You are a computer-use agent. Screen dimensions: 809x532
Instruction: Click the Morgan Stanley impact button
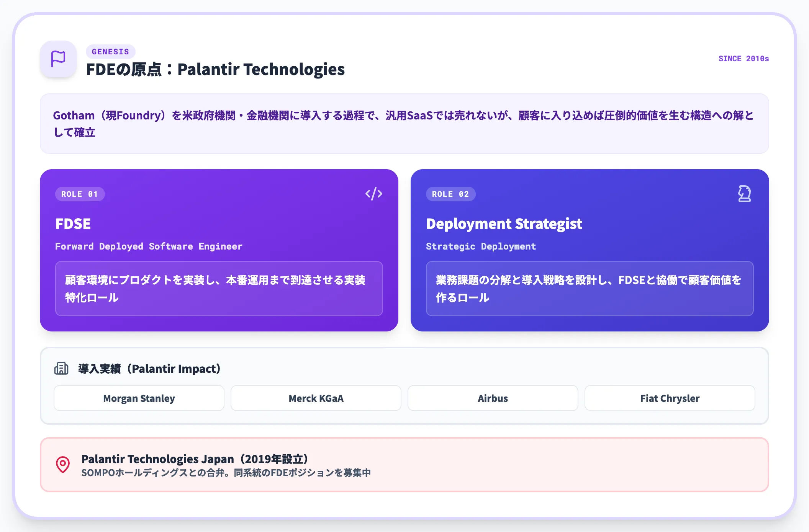coord(139,398)
